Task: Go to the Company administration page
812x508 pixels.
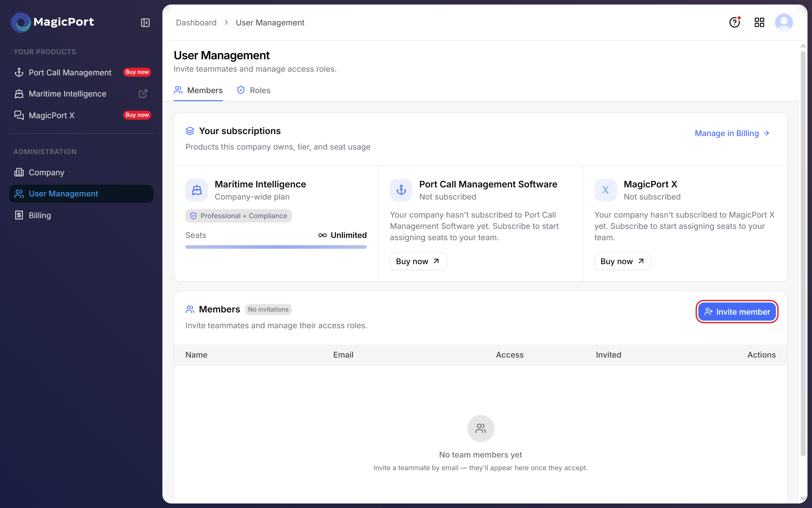Action: [x=81, y=172]
